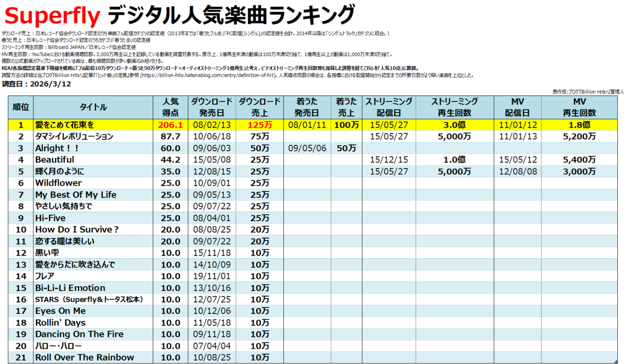The width and height of the screenshot is (626, 364).
Task: Click the red 125万 download sales value
Action: [260, 125]
